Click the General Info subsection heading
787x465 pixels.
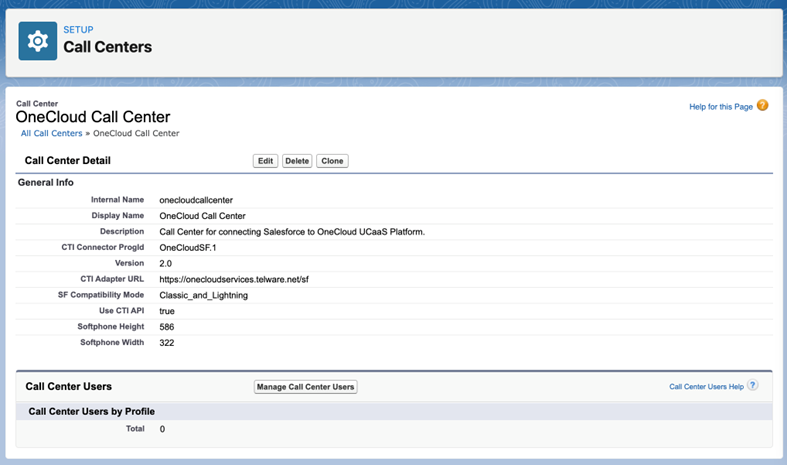46,182
